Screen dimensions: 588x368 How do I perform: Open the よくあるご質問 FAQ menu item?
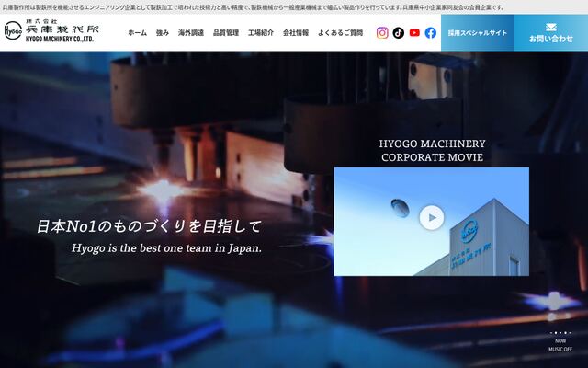(x=340, y=33)
